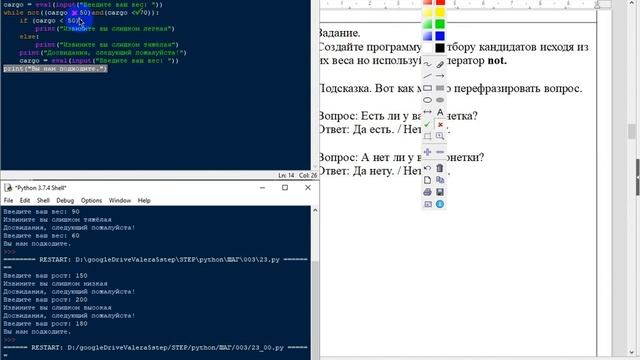Image resolution: width=640 pixels, height=360 pixels.
Task: Increase pen size with plus icon
Action: coord(427,152)
